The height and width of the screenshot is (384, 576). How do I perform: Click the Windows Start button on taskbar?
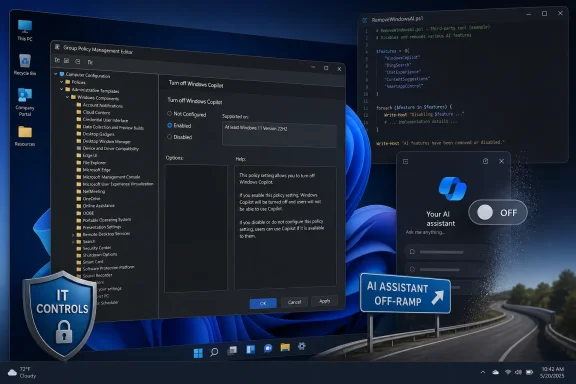pyautogui.click(x=198, y=353)
